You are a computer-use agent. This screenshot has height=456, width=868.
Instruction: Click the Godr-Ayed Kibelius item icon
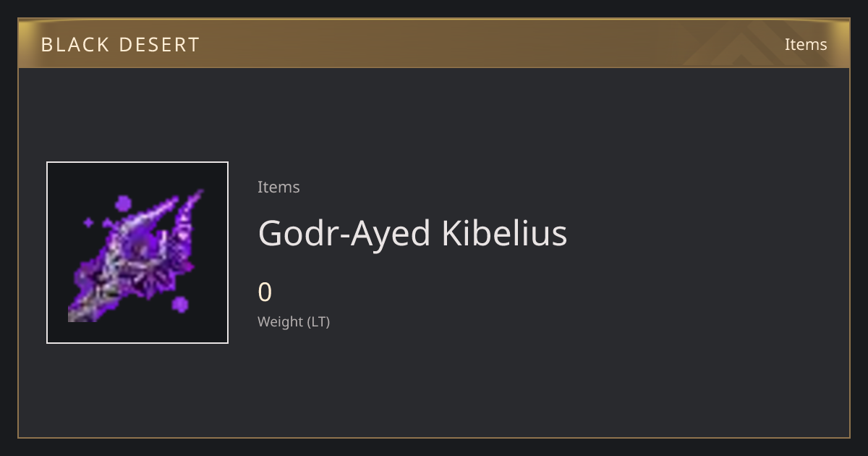[x=137, y=253]
